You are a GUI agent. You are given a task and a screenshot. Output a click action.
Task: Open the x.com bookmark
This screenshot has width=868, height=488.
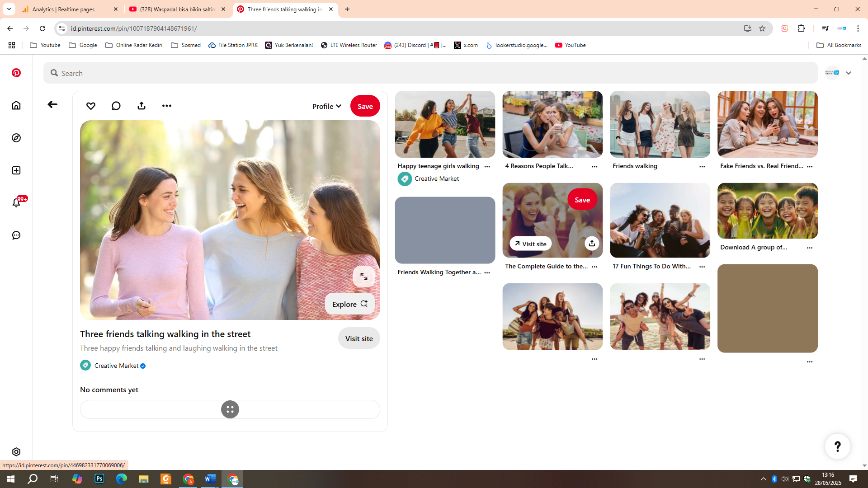(x=466, y=45)
